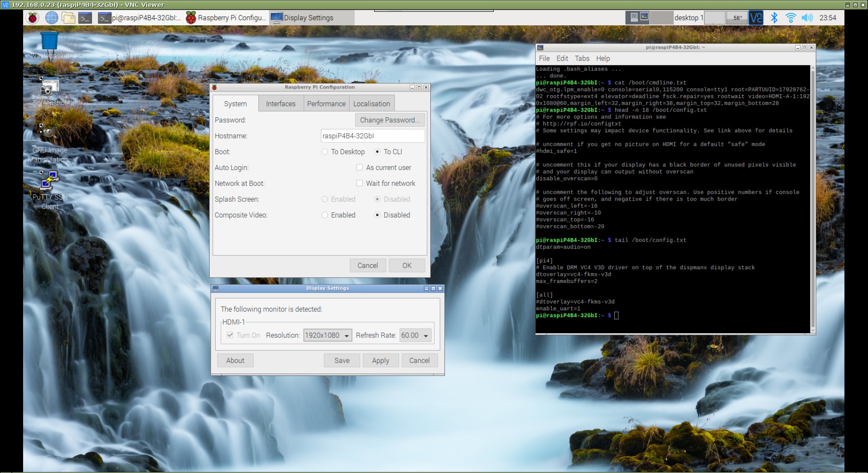
Task: Click Apply in Display Settings
Action: (381, 361)
